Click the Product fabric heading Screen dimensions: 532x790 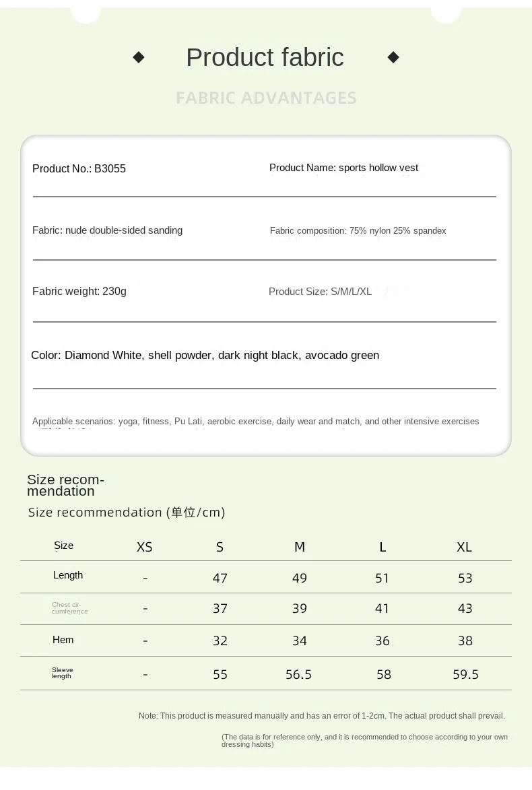click(x=265, y=58)
